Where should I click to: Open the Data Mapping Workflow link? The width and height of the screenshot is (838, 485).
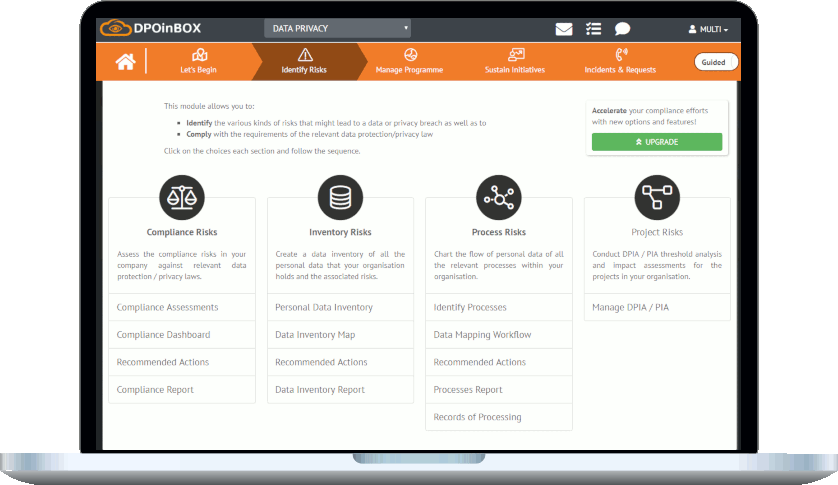[482, 335]
